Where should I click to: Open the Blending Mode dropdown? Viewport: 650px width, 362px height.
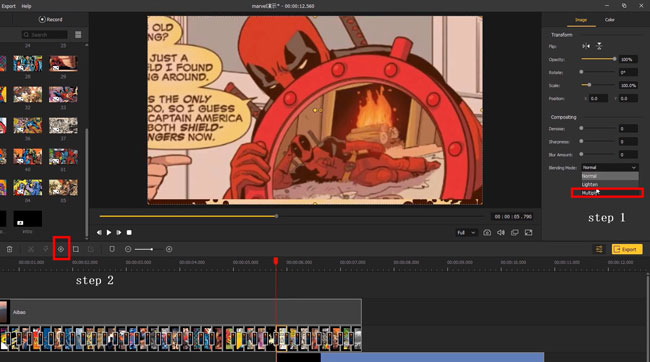click(x=609, y=168)
